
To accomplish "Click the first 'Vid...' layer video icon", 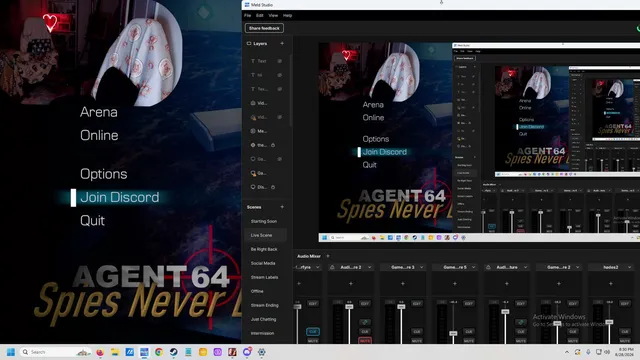I will coord(253,103).
